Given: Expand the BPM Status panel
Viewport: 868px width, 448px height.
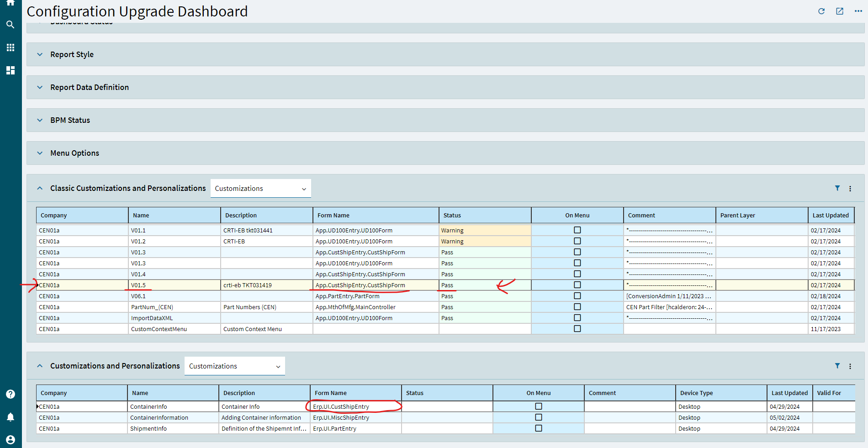Looking at the screenshot, I should tap(70, 120).
